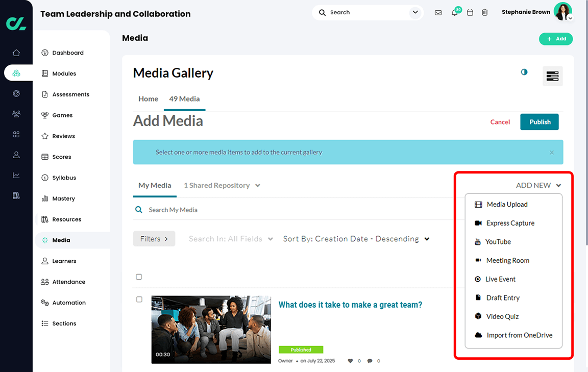Open the analytics chart icon in left rail
The image size is (588, 372).
coord(16,175)
